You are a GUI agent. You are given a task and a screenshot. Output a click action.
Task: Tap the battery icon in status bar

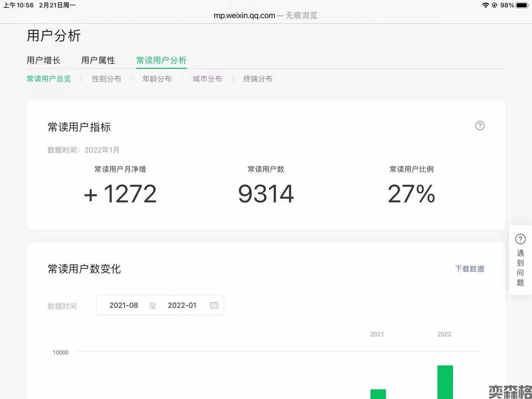pyautogui.click(x=522, y=5)
